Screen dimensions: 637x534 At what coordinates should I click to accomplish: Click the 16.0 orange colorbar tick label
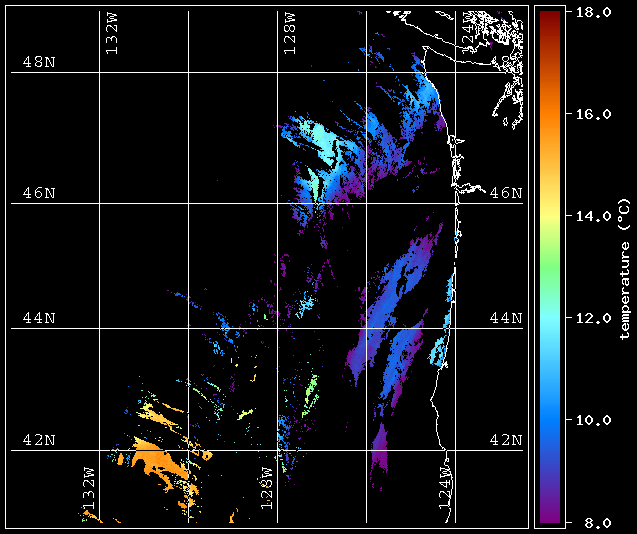coord(594,114)
